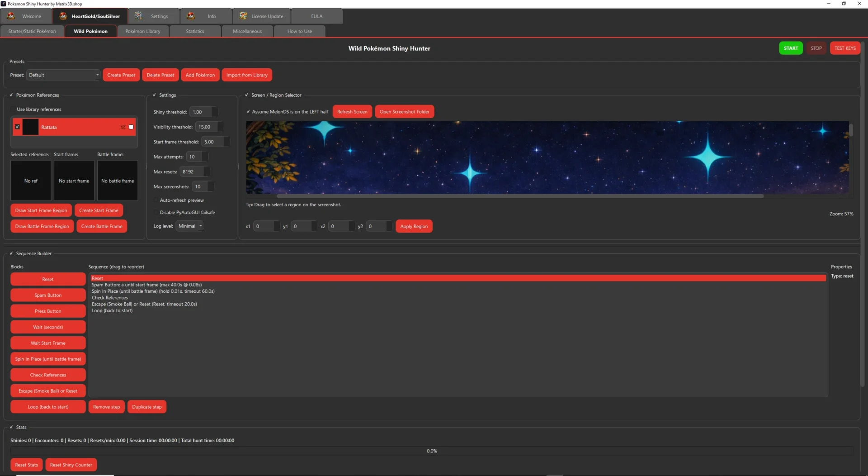Click Create Preset
The image size is (868, 476).
pos(121,75)
